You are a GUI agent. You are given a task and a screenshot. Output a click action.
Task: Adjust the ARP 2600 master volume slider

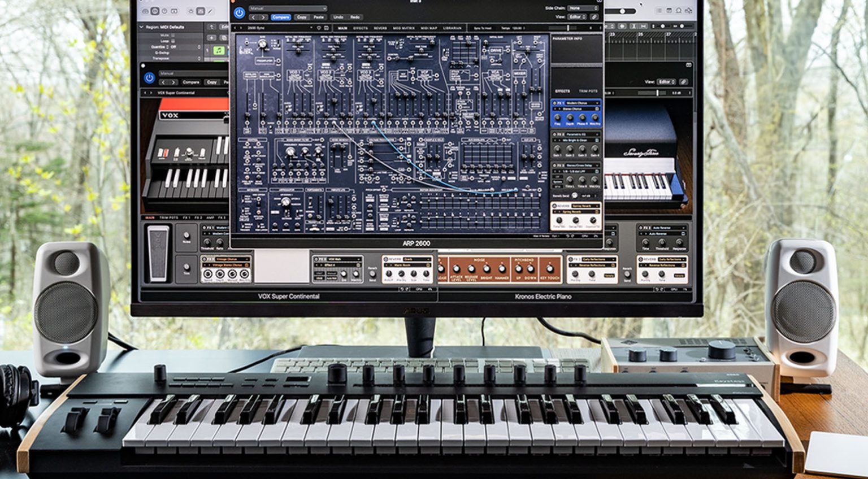pyautogui.click(x=568, y=28)
